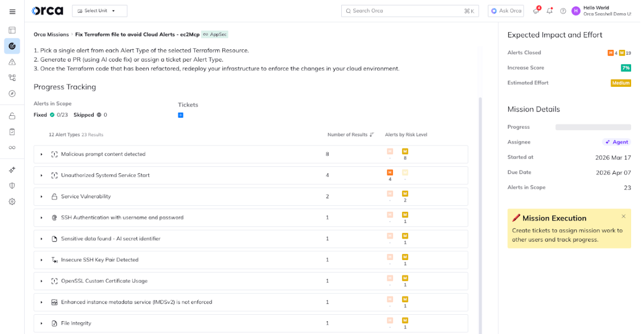
Task: Click in the Search Orca field
Action: (x=408, y=11)
